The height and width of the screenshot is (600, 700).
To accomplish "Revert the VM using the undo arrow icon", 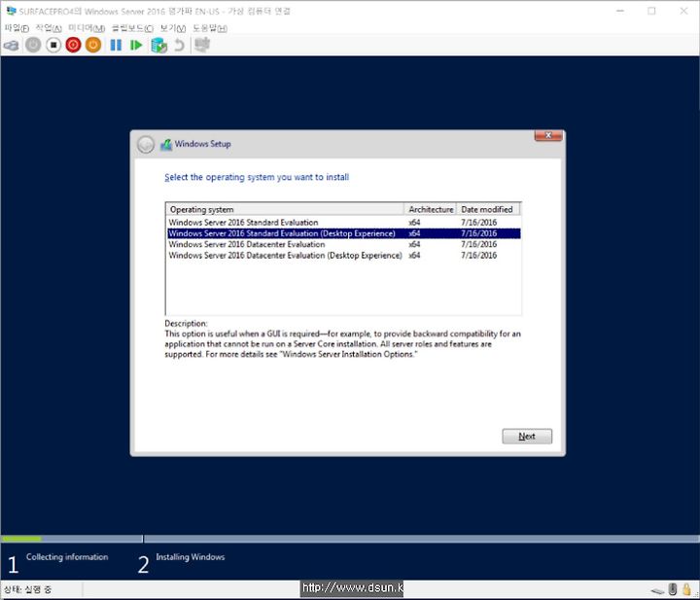I will pyautogui.click(x=179, y=45).
